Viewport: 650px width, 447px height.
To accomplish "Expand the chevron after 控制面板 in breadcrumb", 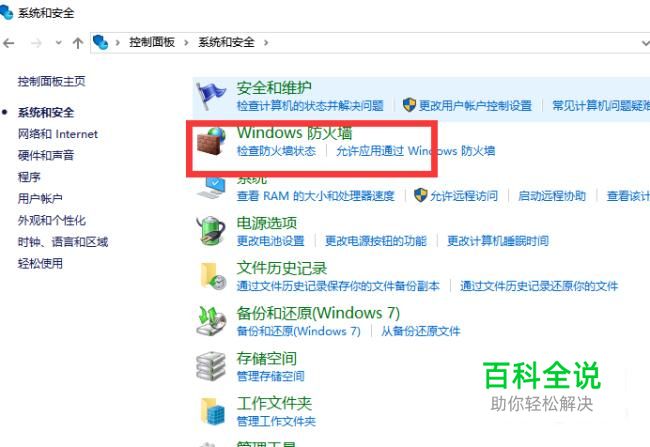I will point(186,42).
